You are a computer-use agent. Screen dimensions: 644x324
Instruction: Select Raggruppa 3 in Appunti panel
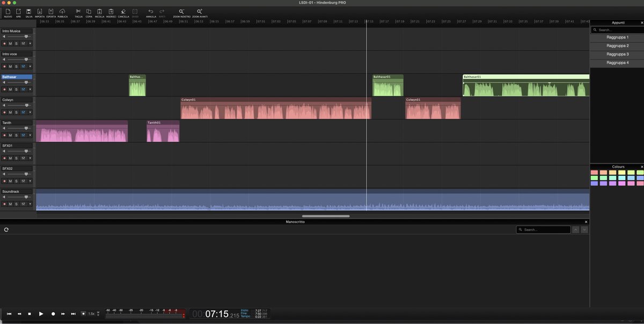pyautogui.click(x=617, y=55)
